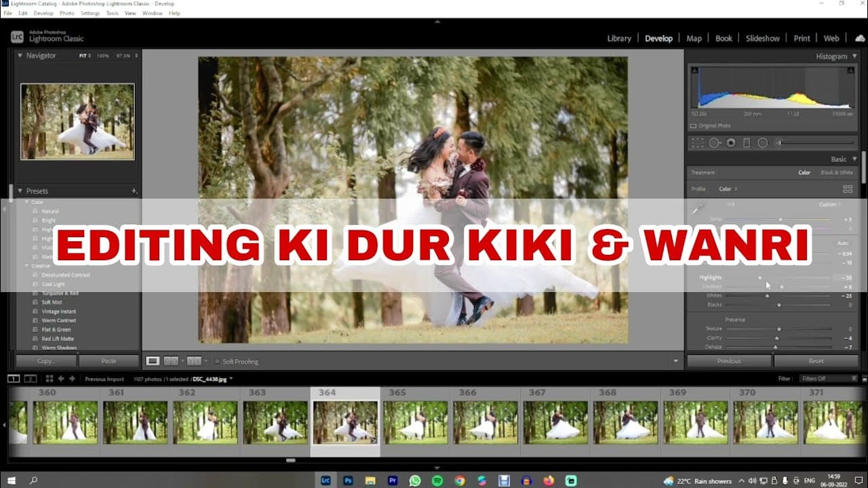Viewport: 868px width, 488px height.
Task: Open File Explorer from the taskbar
Action: (370, 481)
